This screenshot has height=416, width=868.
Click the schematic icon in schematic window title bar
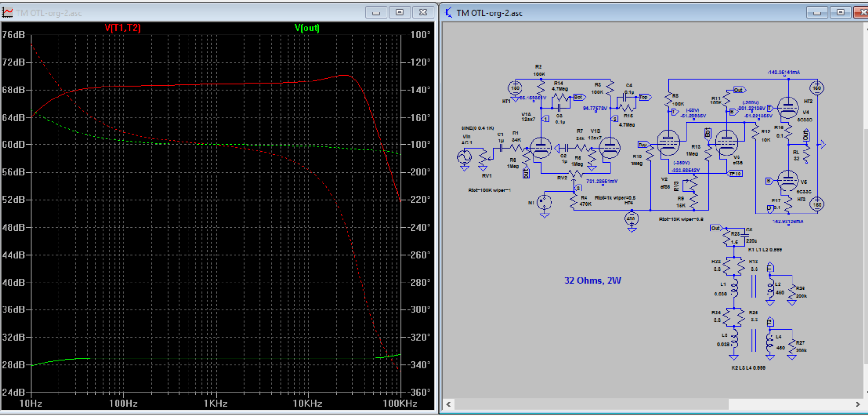point(448,12)
